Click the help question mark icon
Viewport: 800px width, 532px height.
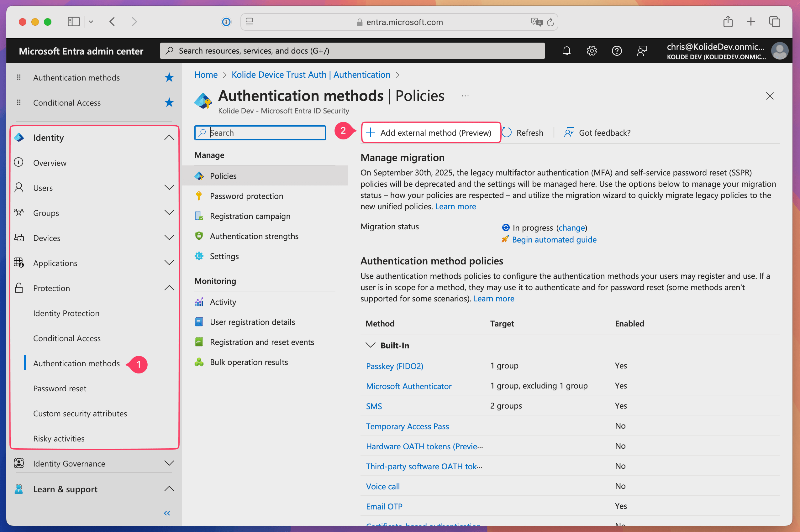pos(617,51)
